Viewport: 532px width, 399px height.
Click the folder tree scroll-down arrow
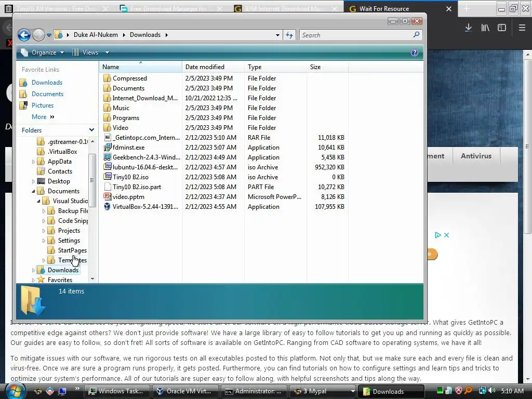click(92, 279)
